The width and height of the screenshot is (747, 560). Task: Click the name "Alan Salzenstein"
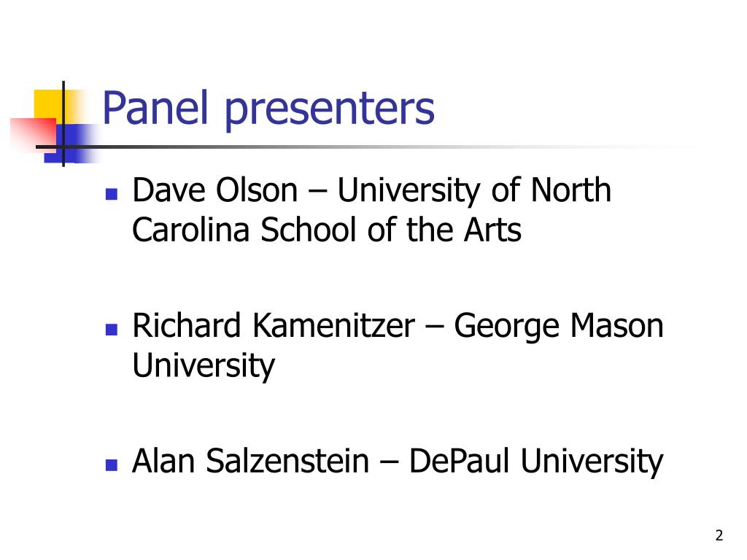[x=251, y=461]
